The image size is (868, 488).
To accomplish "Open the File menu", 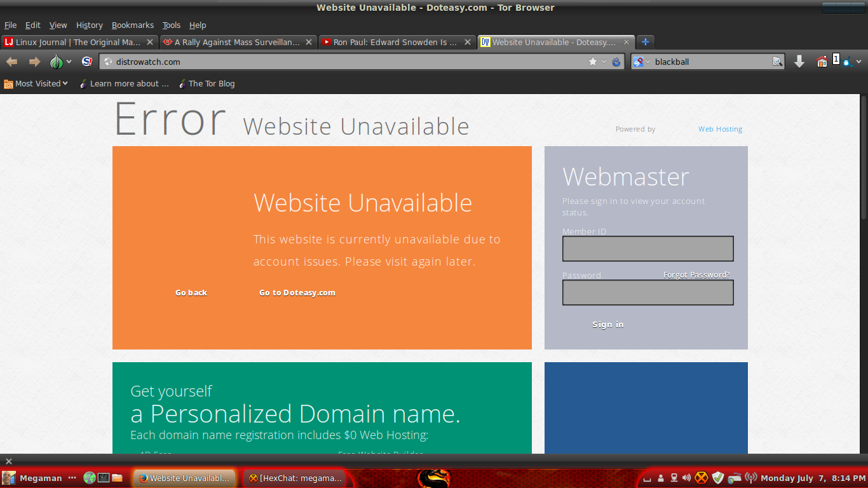I will coord(10,25).
